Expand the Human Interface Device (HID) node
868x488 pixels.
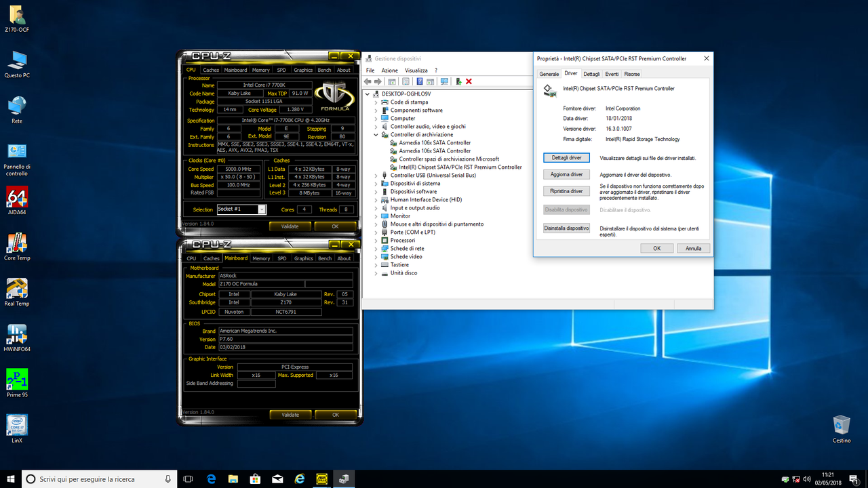click(x=377, y=200)
